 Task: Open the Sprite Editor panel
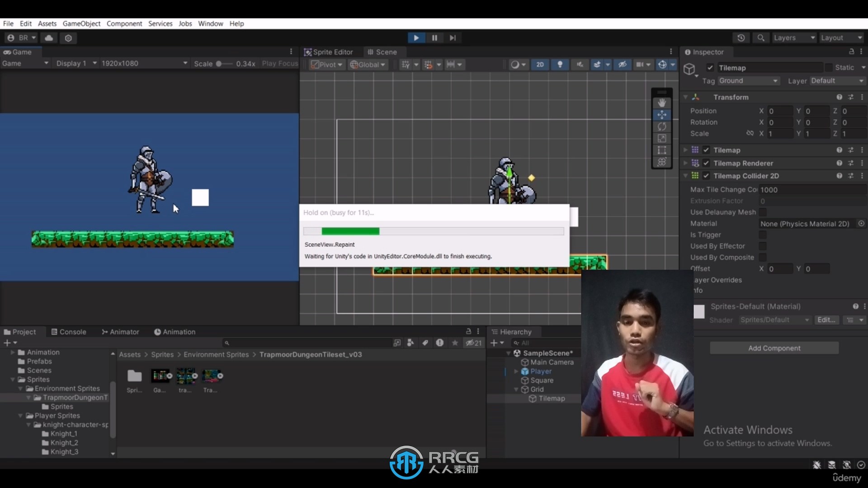330,52
